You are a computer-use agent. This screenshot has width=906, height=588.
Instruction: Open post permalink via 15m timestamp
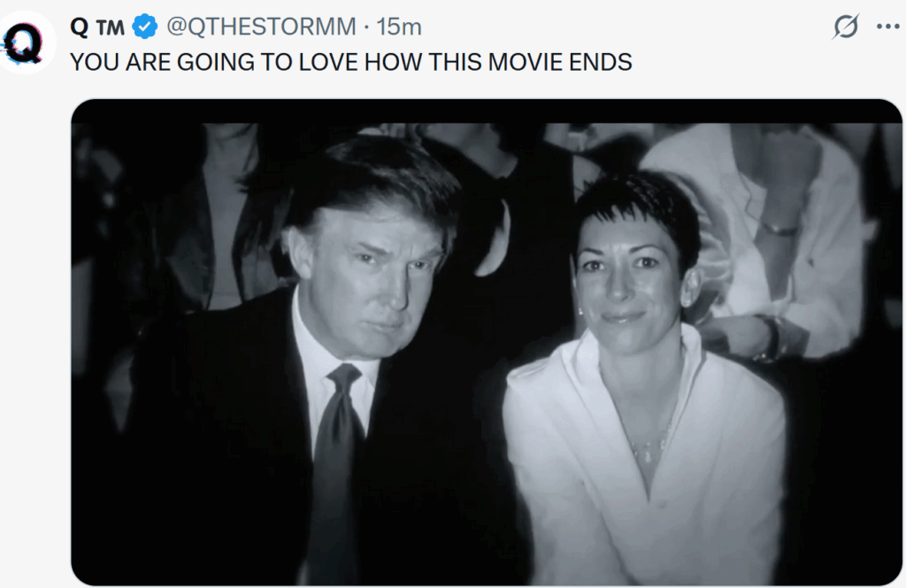pyautogui.click(x=399, y=27)
